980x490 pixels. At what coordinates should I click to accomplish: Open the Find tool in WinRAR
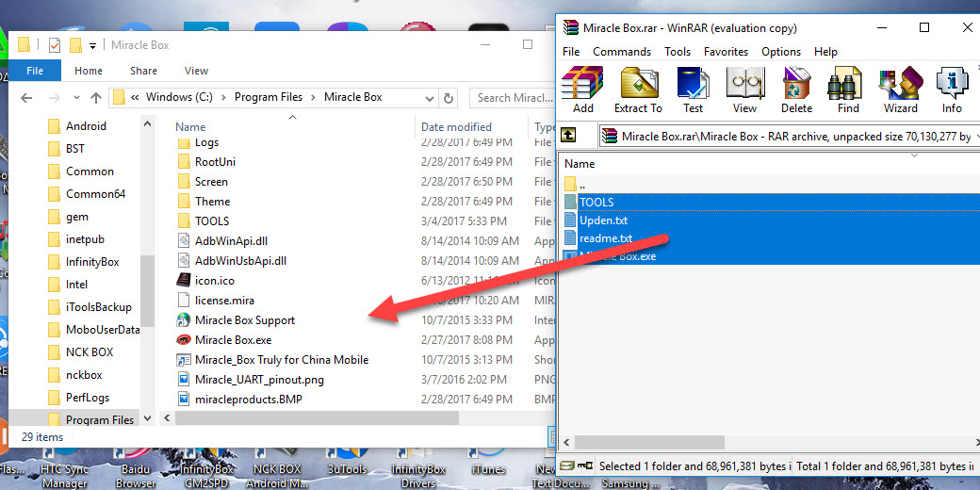[x=848, y=90]
